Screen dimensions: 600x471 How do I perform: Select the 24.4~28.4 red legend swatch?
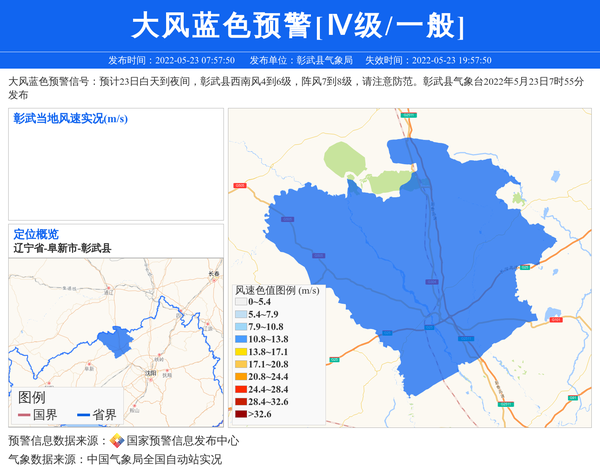[x=240, y=389]
